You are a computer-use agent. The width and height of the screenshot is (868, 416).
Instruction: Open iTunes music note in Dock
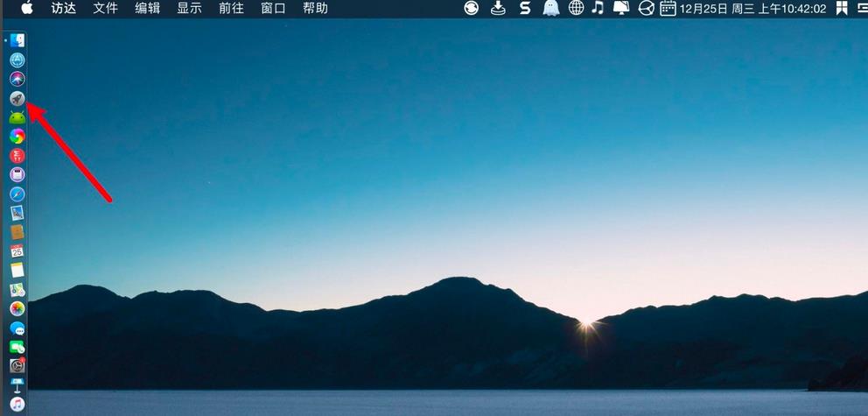17,405
